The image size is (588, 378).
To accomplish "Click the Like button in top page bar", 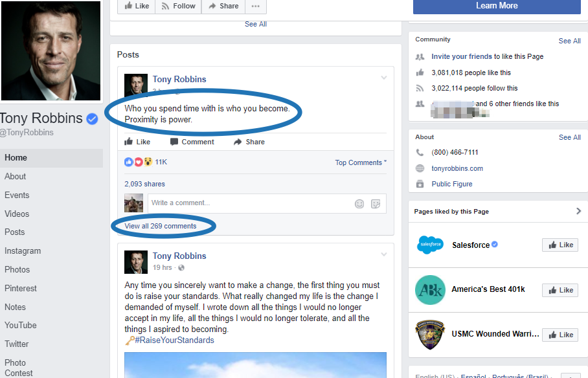I will pyautogui.click(x=137, y=6).
